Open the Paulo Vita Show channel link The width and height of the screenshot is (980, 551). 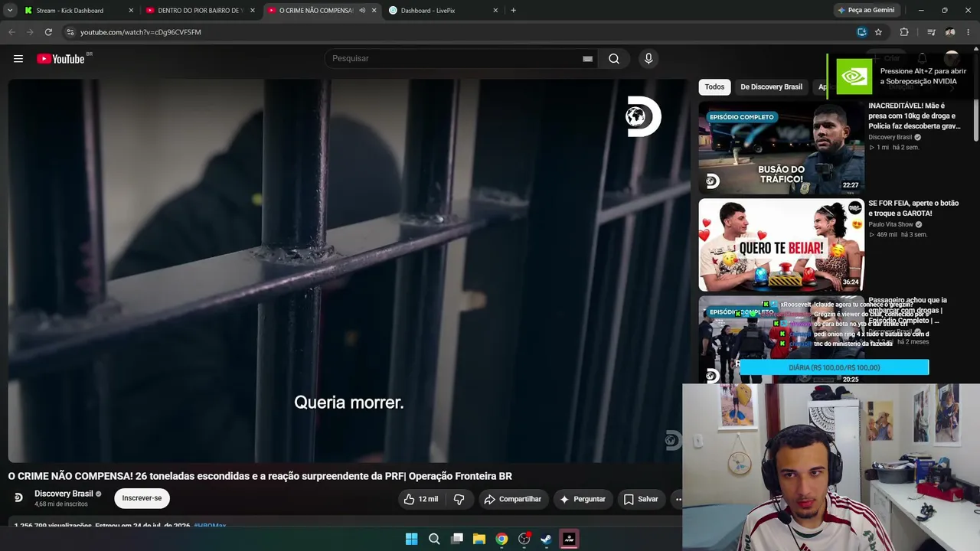[890, 224]
